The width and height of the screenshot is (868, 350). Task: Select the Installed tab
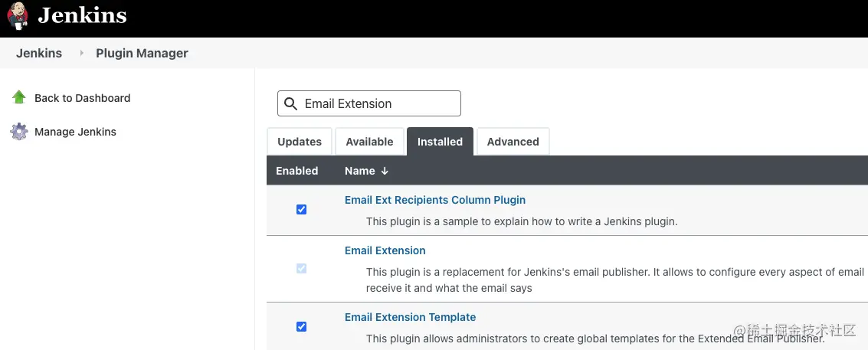point(440,142)
